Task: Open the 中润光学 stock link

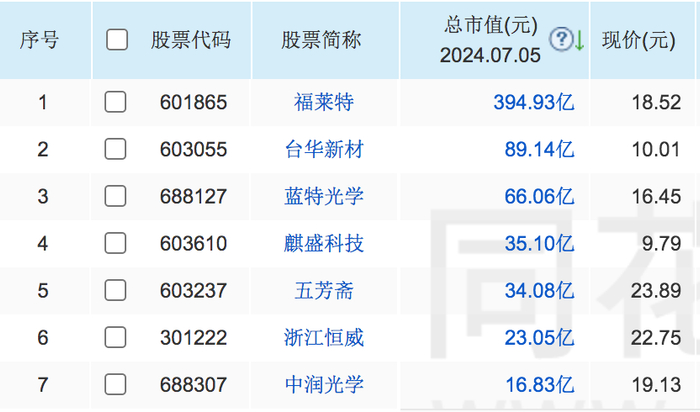Action: pos(324,385)
